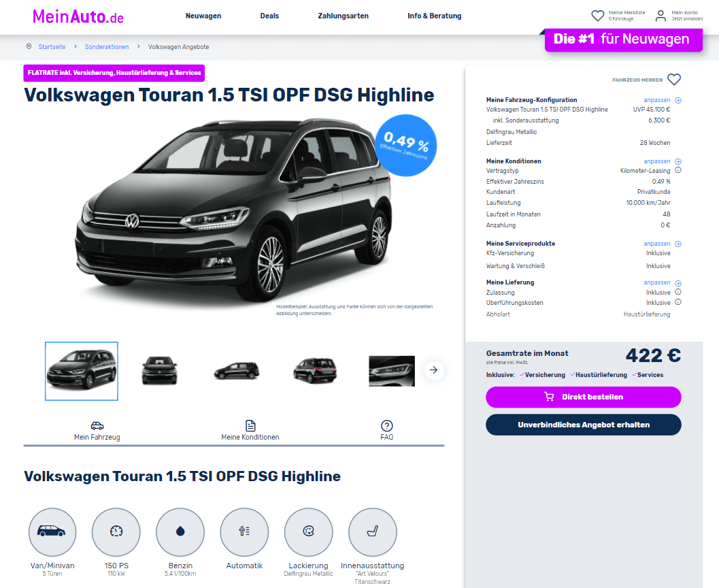Screen dimensions: 719x588
Task: Open the Deals menu
Action: click(x=269, y=16)
